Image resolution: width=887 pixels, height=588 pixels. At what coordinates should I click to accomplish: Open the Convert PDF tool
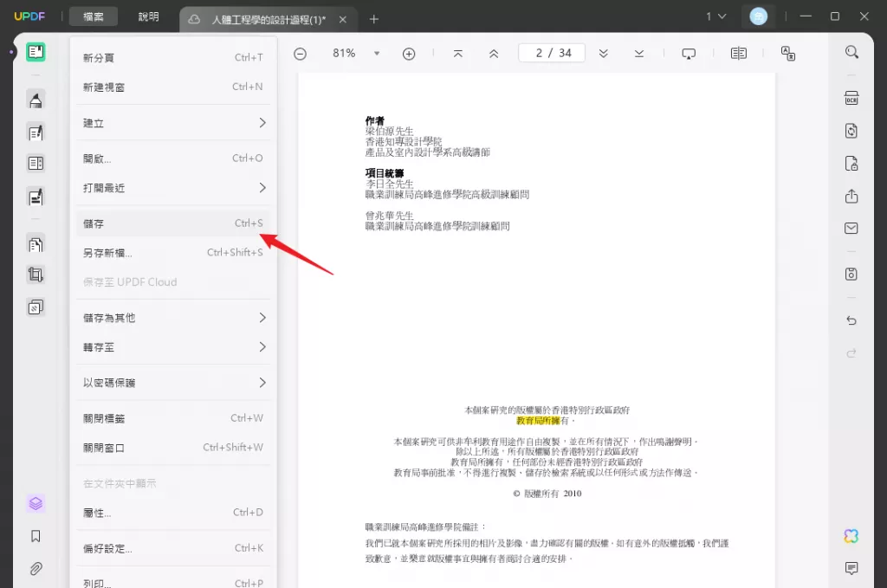(851, 131)
